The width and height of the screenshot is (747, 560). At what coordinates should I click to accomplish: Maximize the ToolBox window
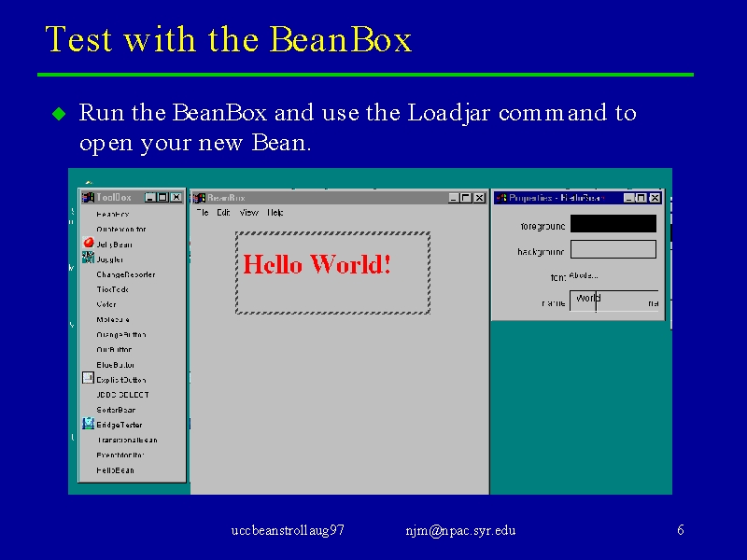[162, 197]
